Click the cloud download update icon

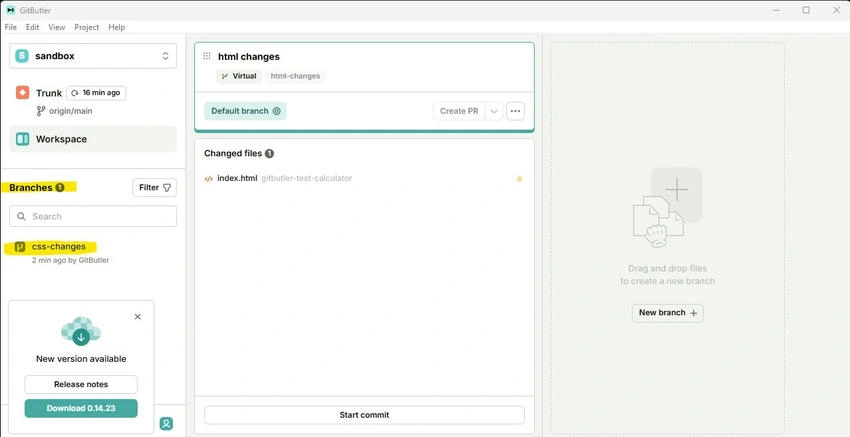point(81,331)
